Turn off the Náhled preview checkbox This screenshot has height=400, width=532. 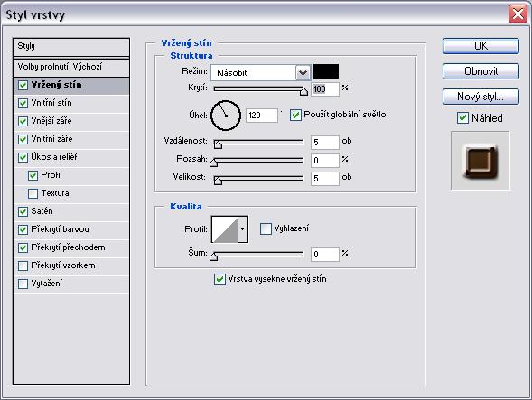(462, 118)
